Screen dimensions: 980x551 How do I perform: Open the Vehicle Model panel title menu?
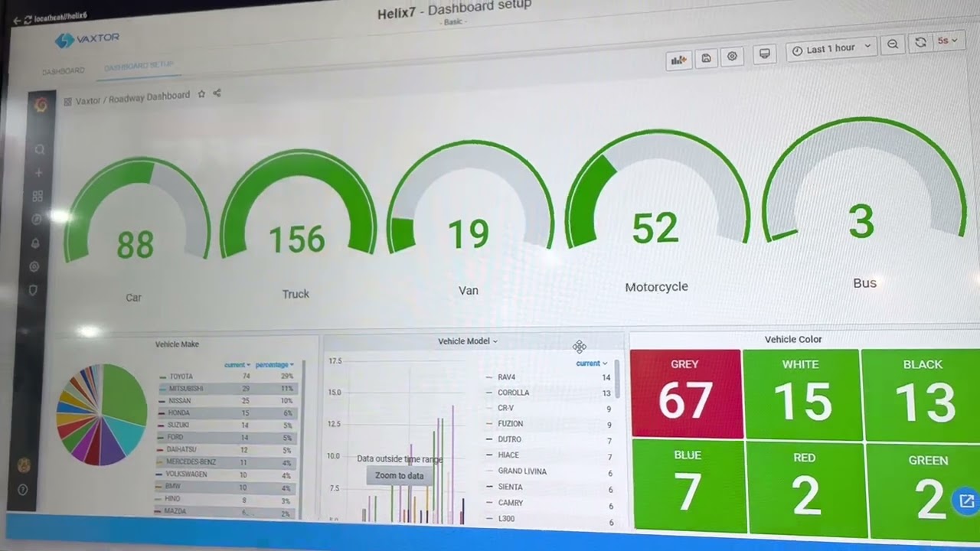point(468,341)
